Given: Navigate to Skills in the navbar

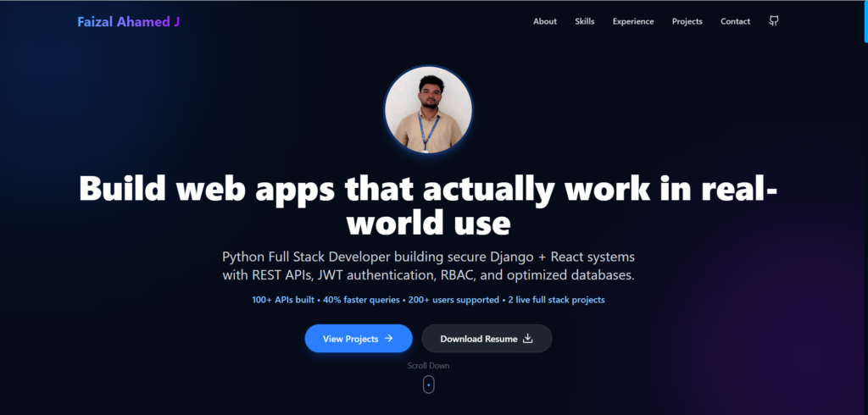Looking at the screenshot, I should coord(585,21).
